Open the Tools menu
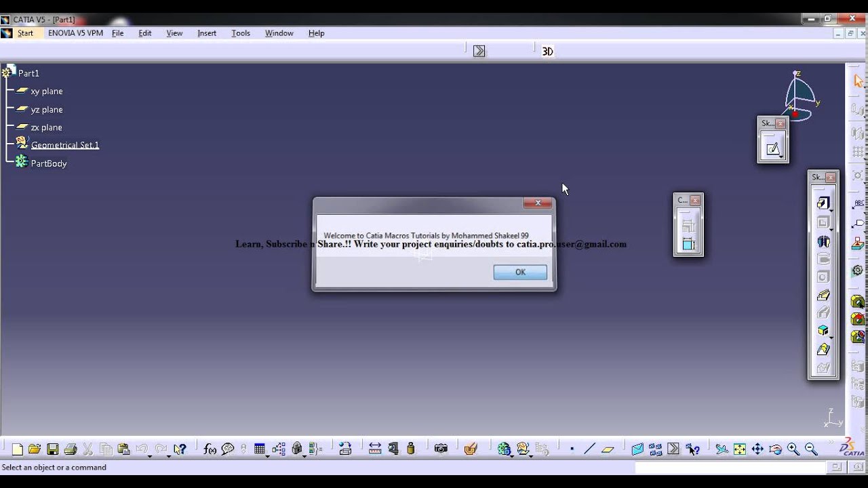This screenshot has height=488, width=868. click(x=240, y=33)
